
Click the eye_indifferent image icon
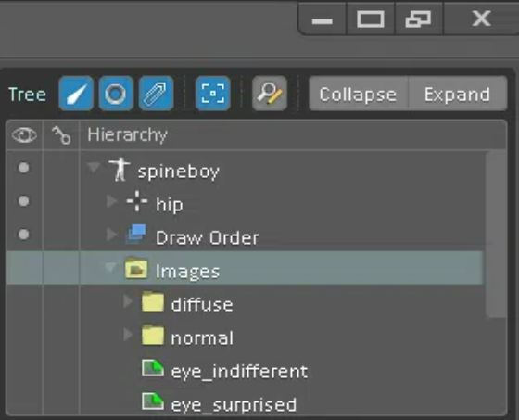[x=153, y=369]
